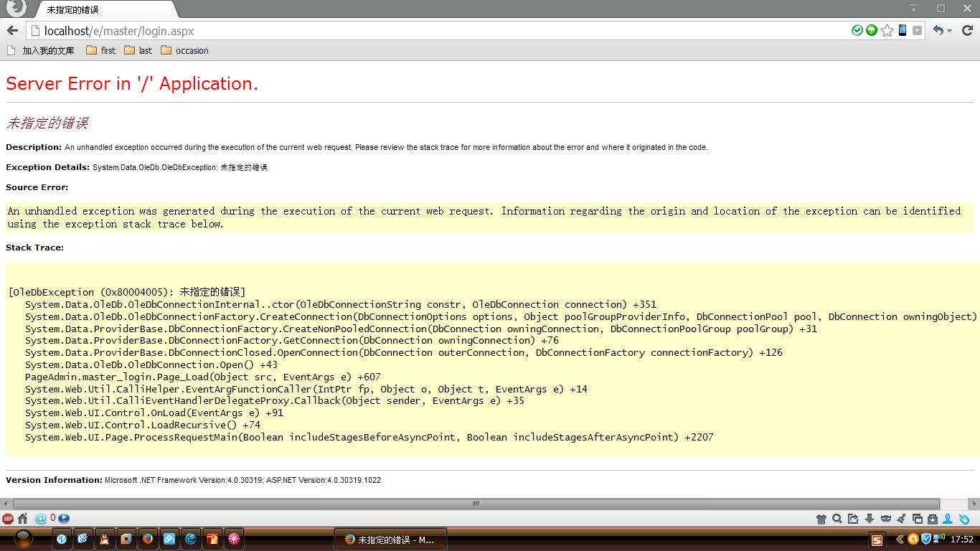This screenshot has height=551, width=980.
Task: Click the magnifier search icon in status bar
Action: tap(837, 519)
